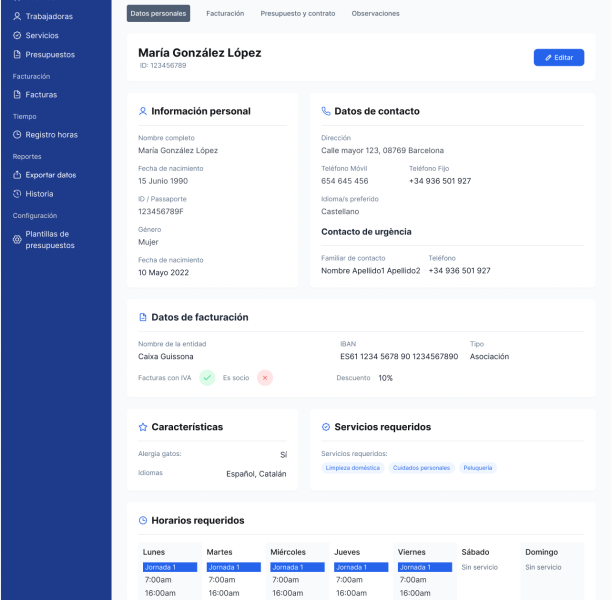
Task: Click the Trabajadoras sidebar icon
Action: click(17, 16)
